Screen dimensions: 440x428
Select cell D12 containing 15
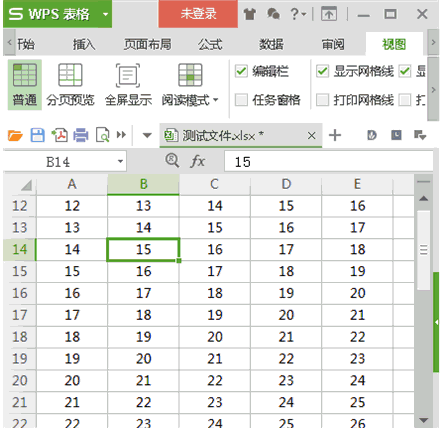[286, 206]
